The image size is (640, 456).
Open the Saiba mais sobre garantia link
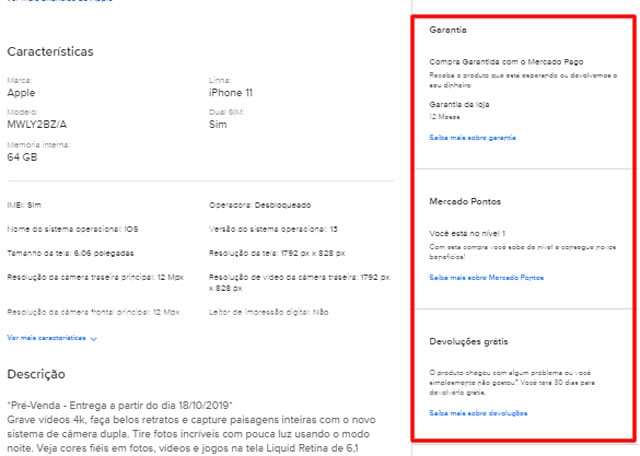tap(472, 138)
